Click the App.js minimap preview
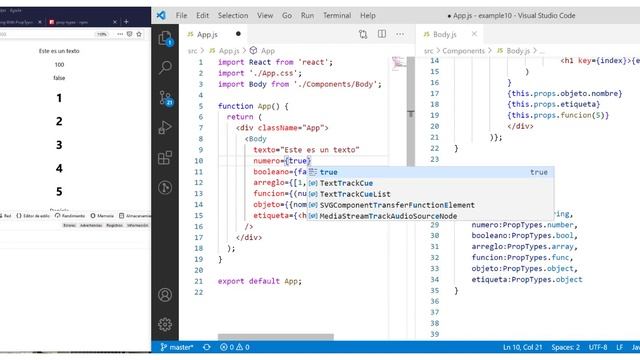 [x=398, y=64]
